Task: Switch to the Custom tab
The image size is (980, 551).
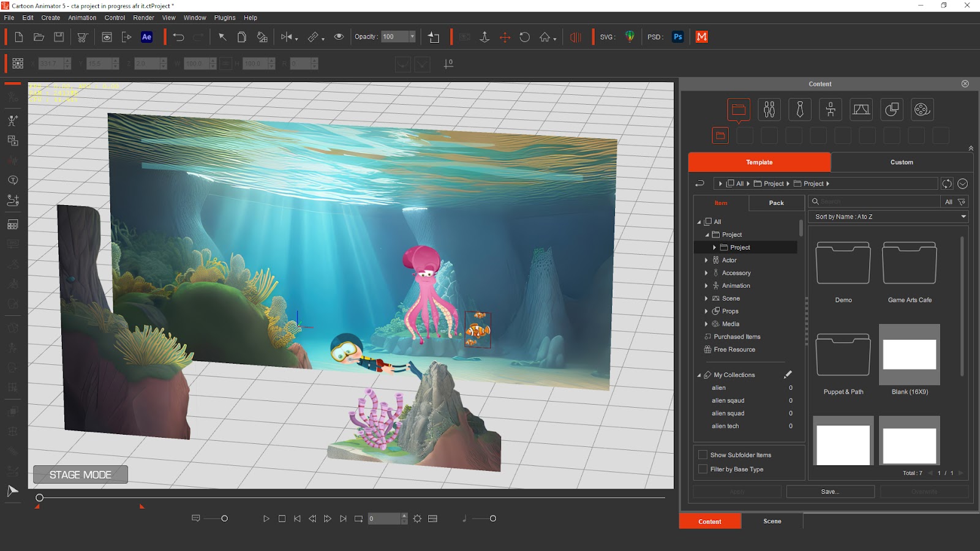Action: tap(902, 162)
